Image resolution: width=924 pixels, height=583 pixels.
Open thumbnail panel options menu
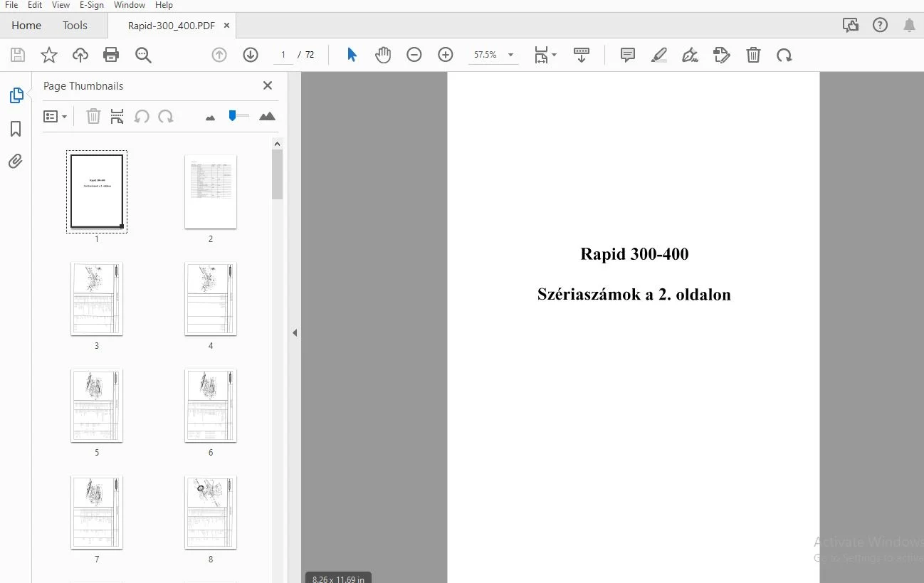pos(56,117)
